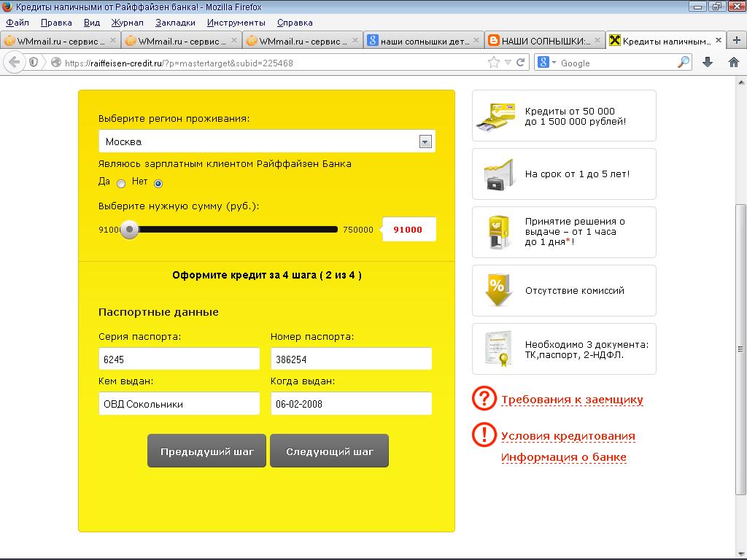Screen dimensions: 747x560
Task: Open the Инструменты menu
Action: pos(236,23)
